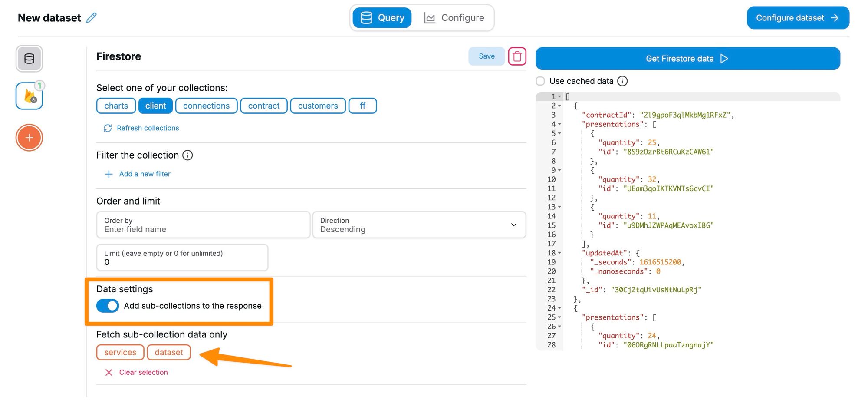Click info icon next to Use cached data
This screenshot has width=868, height=400.
(622, 81)
